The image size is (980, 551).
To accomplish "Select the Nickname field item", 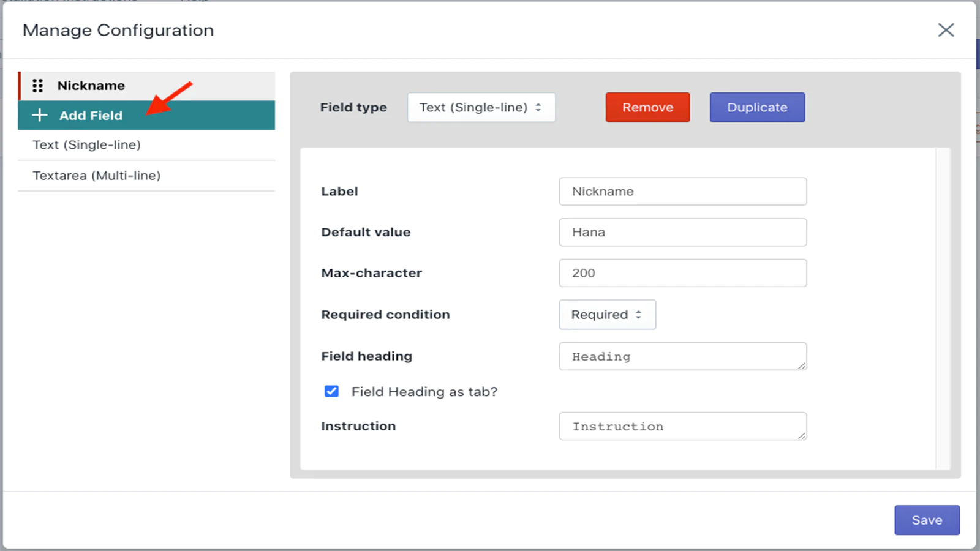I will (x=146, y=86).
